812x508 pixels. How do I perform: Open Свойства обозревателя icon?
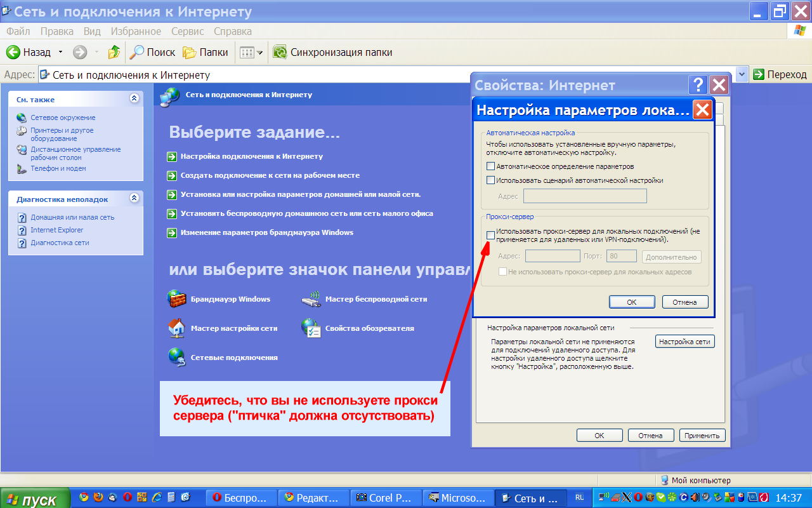pyautogui.click(x=358, y=328)
